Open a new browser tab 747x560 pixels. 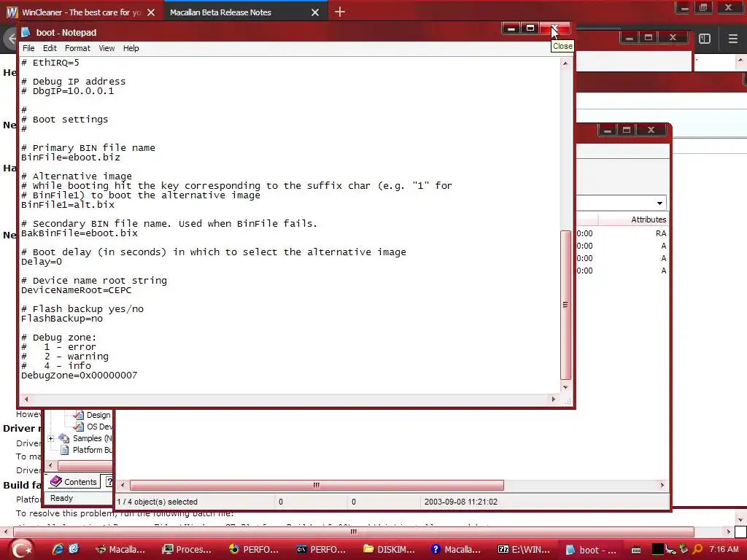340,12
